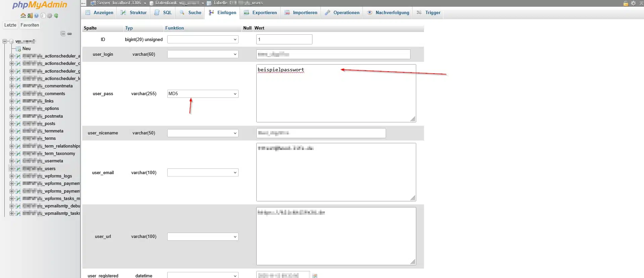Open page settings gear in top bar
Viewport: 644px width, 278px height.
point(633,3)
